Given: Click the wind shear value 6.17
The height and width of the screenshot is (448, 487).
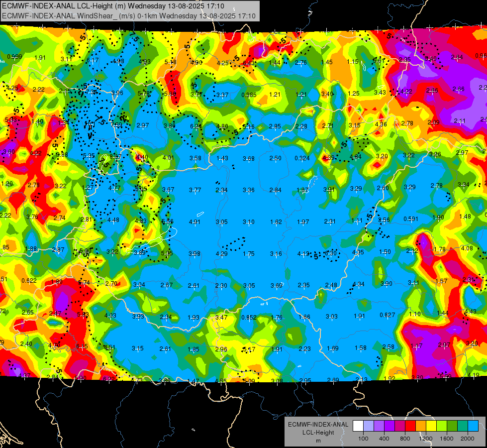Looking at the screenshot, I should coord(93,60).
